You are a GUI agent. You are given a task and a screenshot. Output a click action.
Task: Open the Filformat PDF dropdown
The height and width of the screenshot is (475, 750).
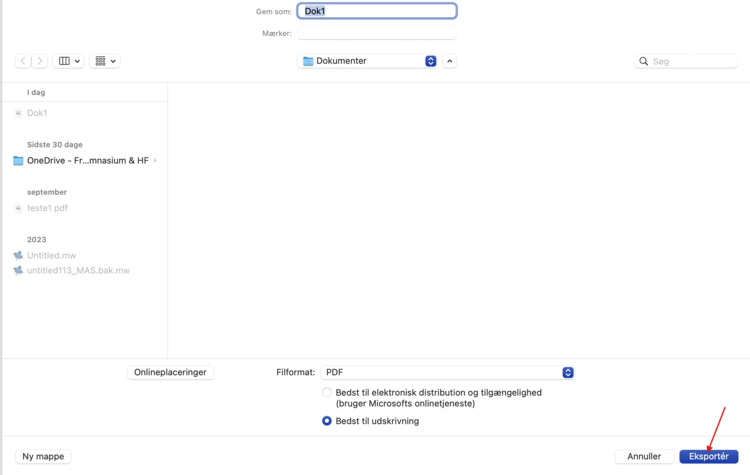(x=447, y=372)
